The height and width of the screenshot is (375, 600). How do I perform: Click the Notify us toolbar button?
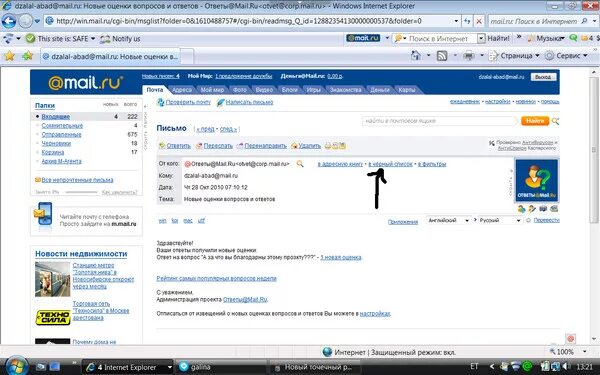tap(120, 39)
